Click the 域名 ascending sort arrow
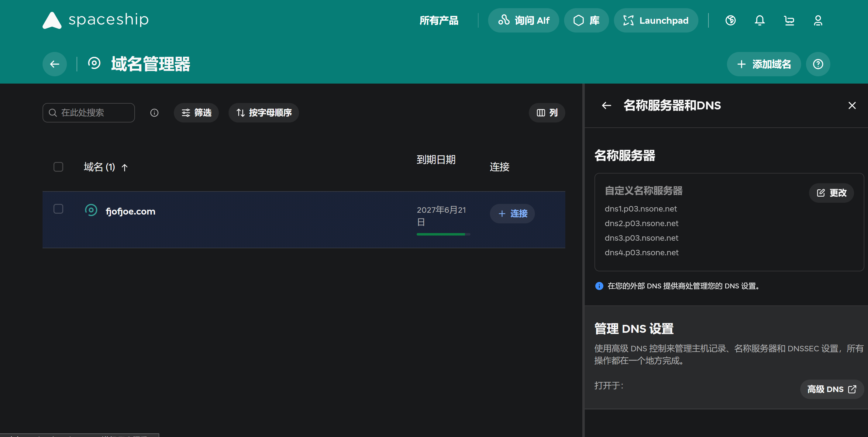 125,167
